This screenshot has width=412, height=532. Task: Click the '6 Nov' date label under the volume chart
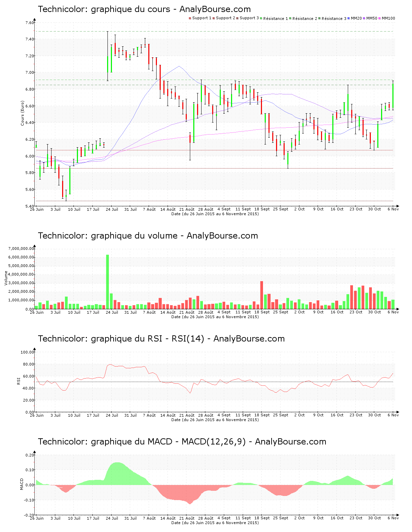click(x=393, y=312)
